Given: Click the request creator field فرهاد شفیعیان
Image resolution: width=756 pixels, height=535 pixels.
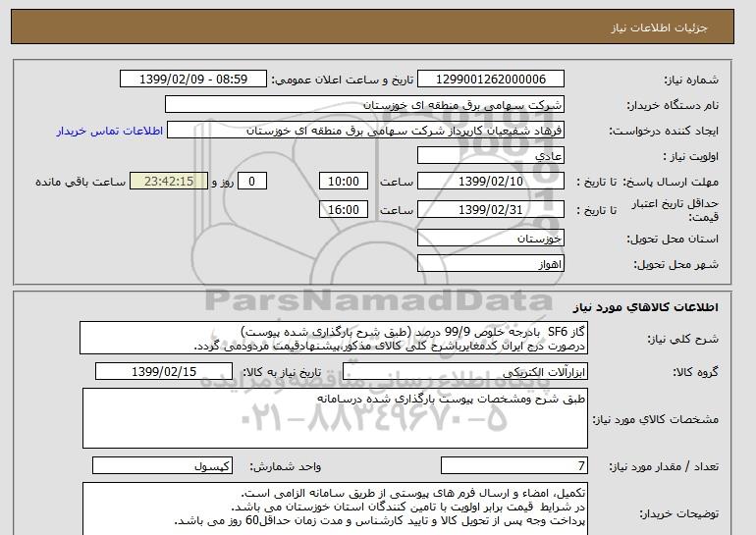Looking at the screenshot, I should click(x=365, y=131).
